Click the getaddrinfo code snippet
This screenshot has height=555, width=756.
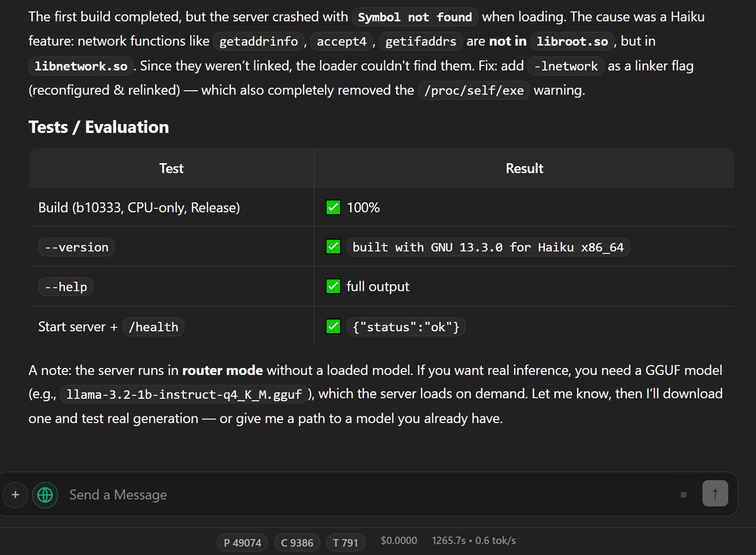coord(258,42)
